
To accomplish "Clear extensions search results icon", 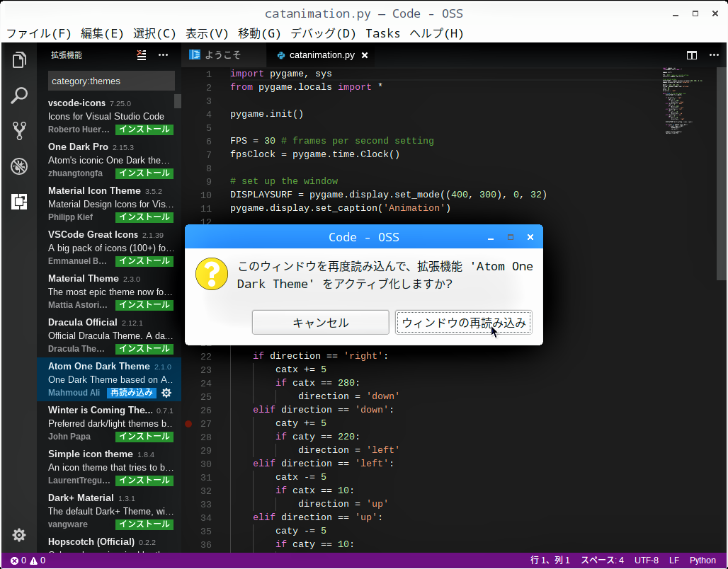I will point(142,55).
